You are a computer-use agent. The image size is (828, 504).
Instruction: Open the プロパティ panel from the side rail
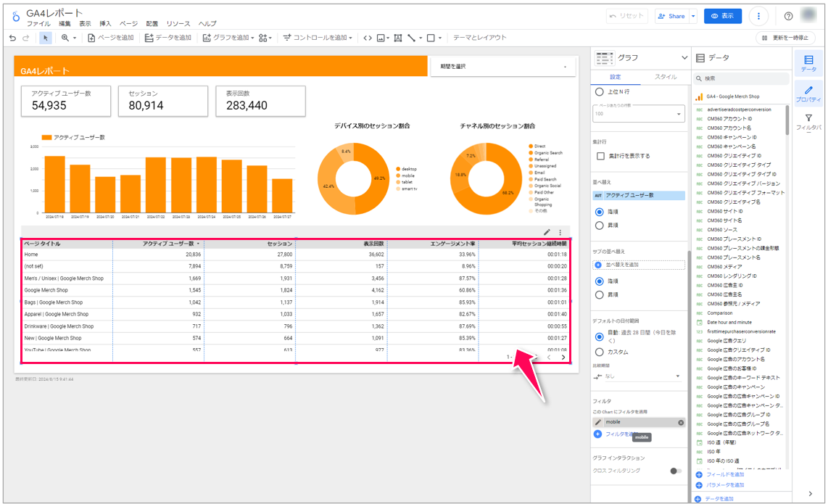808,94
